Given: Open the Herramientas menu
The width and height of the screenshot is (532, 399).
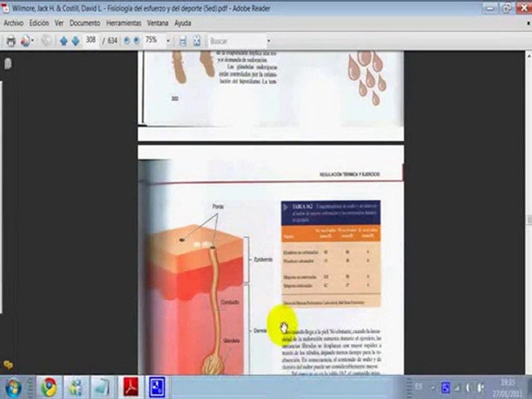Looking at the screenshot, I should (x=124, y=23).
